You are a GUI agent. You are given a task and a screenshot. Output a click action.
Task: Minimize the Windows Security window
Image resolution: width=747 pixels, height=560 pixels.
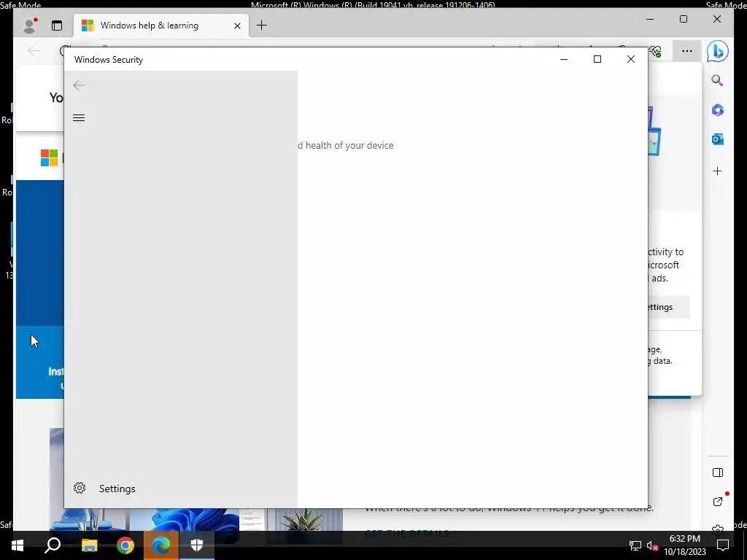(x=564, y=60)
